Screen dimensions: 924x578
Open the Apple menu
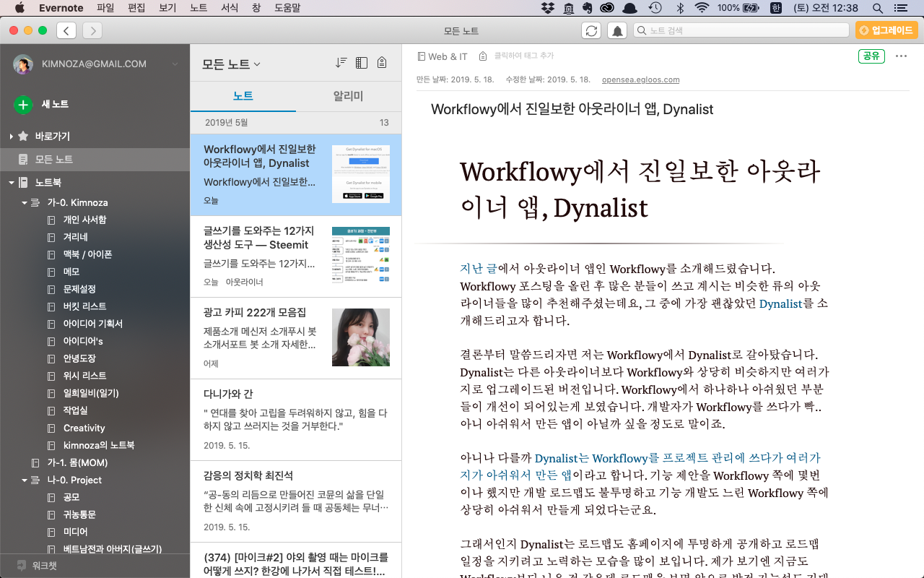(19, 8)
